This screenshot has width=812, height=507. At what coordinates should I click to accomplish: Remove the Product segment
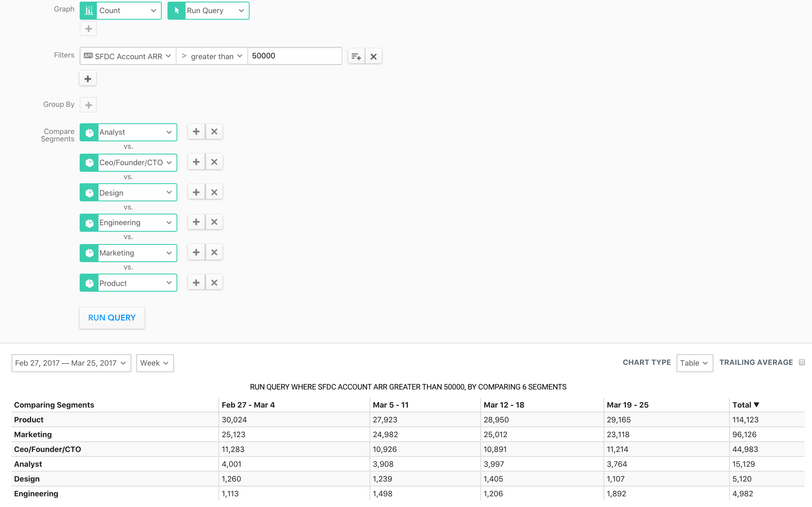(x=214, y=283)
